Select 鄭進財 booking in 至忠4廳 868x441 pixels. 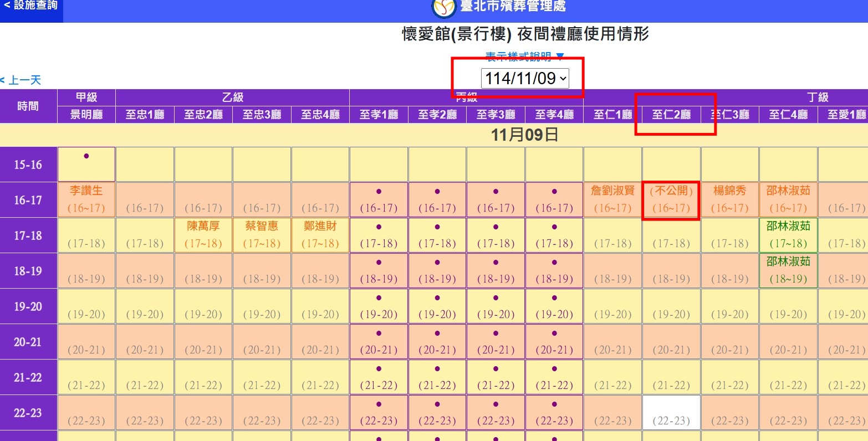click(x=320, y=235)
